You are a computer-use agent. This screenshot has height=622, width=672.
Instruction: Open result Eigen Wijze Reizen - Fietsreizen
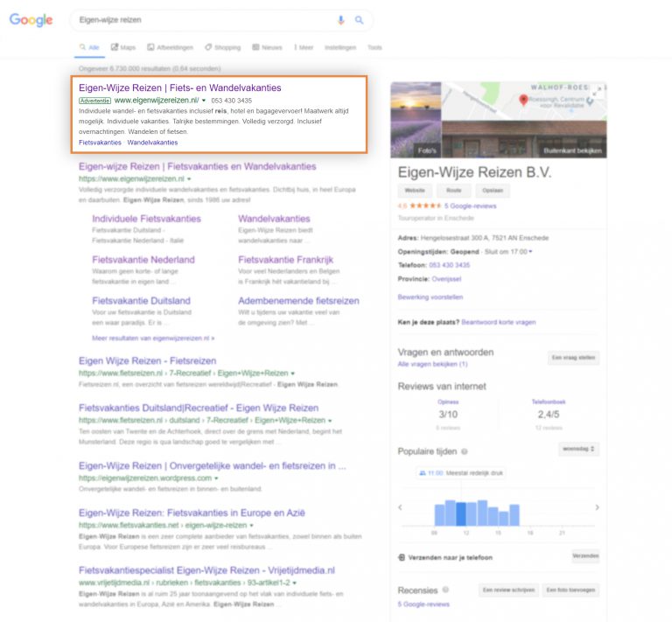(x=147, y=361)
